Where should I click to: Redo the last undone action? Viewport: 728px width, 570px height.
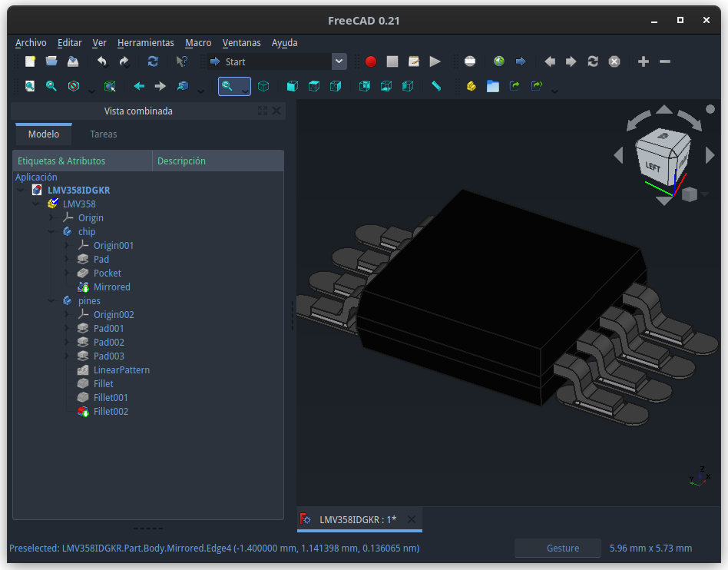[124, 61]
